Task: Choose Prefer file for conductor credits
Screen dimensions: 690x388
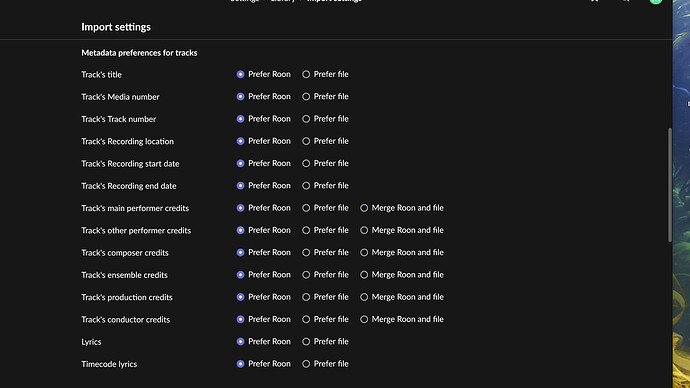Action: [x=306, y=319]
